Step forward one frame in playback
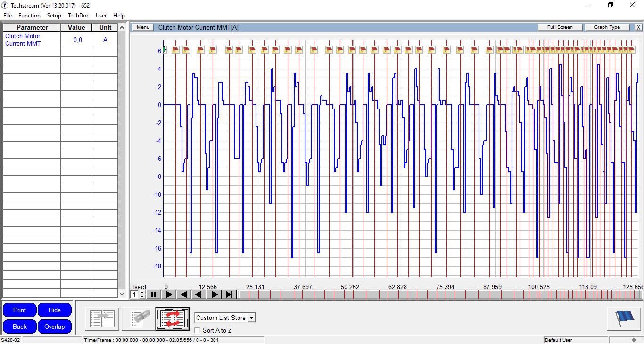This screenshot has width=644, height=344. pyautogui.click(x=214, y=294)
